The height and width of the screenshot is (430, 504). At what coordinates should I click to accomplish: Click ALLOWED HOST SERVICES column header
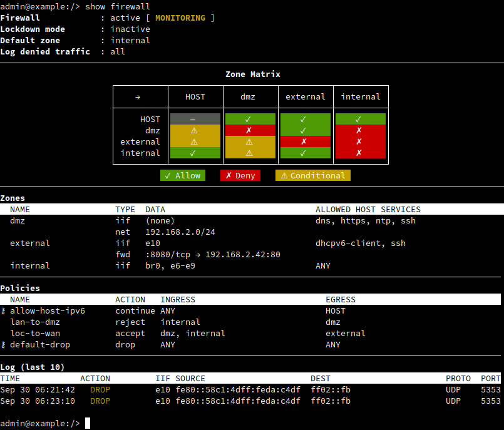click(x=368, y=210)
